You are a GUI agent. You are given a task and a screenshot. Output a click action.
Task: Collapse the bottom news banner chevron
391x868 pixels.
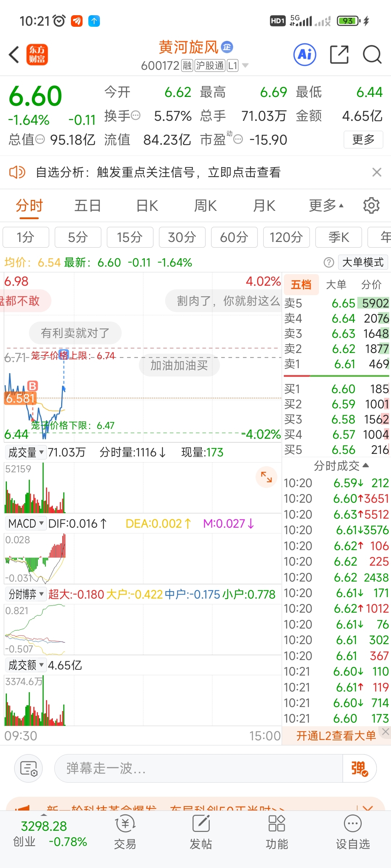coord(367,807)
